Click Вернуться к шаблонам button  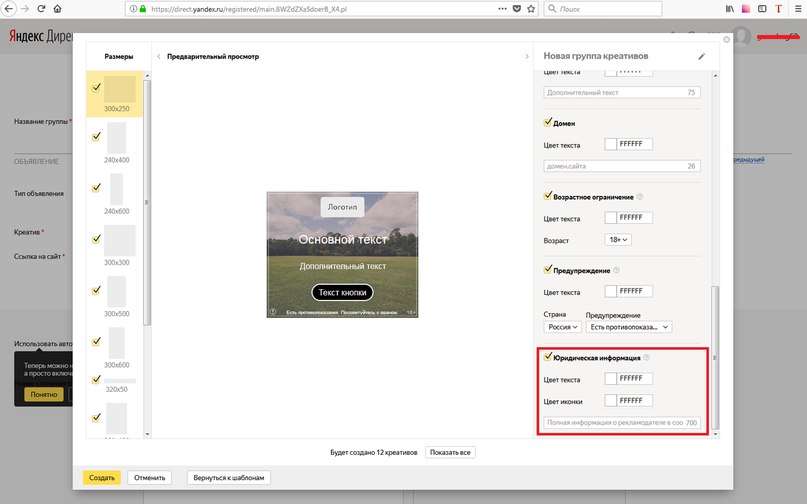[x=229, y=478]
